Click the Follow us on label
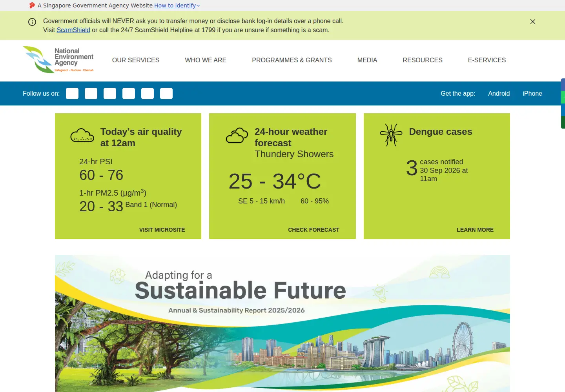 (41, 93)
